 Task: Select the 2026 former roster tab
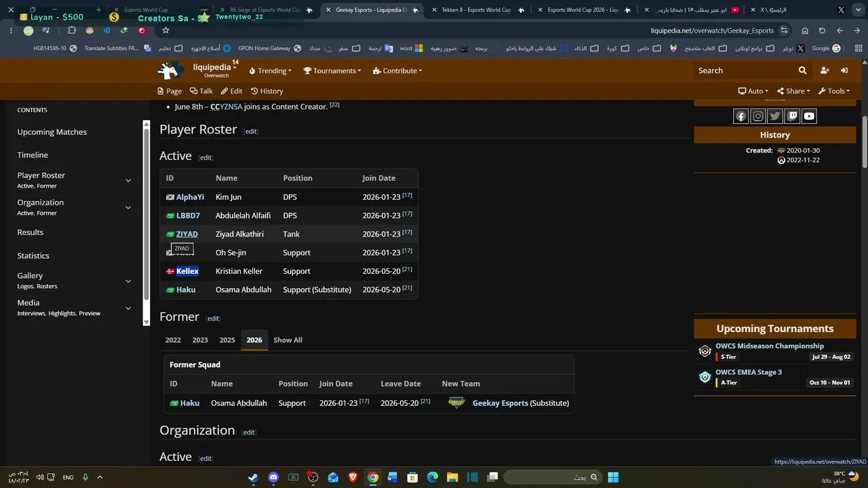[x=254, y=340]
